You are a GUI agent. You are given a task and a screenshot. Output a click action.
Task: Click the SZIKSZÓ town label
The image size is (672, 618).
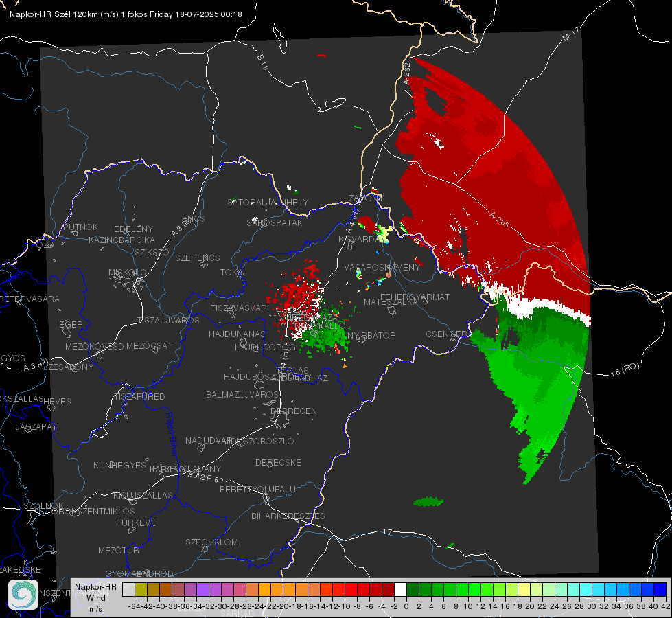pyautogui.click(x=152, y=253)
